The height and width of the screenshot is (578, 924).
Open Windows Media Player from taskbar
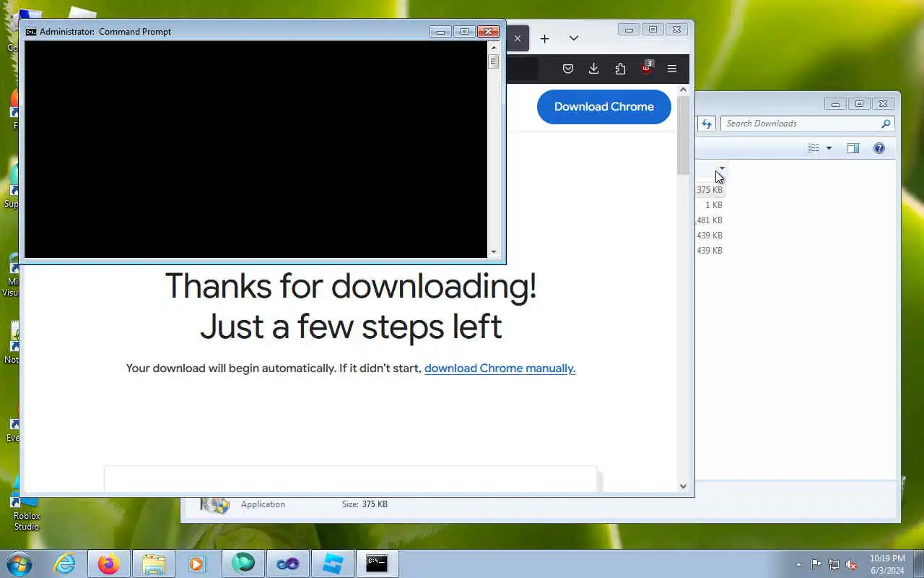[x=198, y=564]
